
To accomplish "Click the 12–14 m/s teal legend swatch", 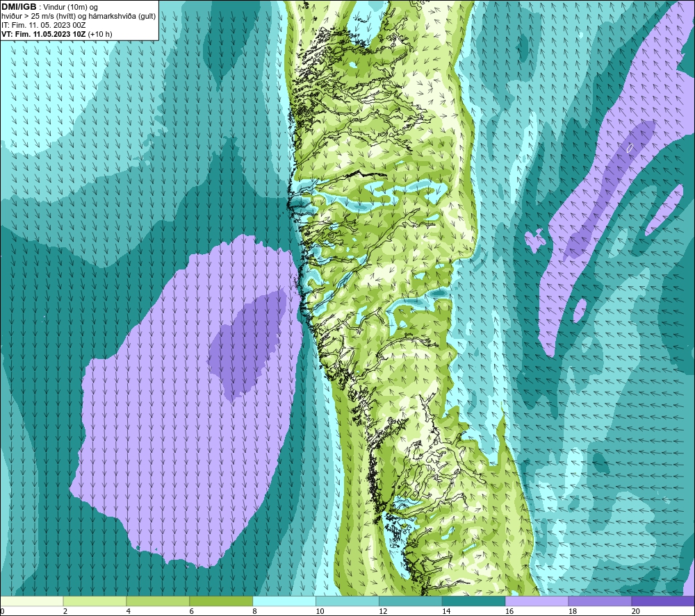I will pos(411,601).
